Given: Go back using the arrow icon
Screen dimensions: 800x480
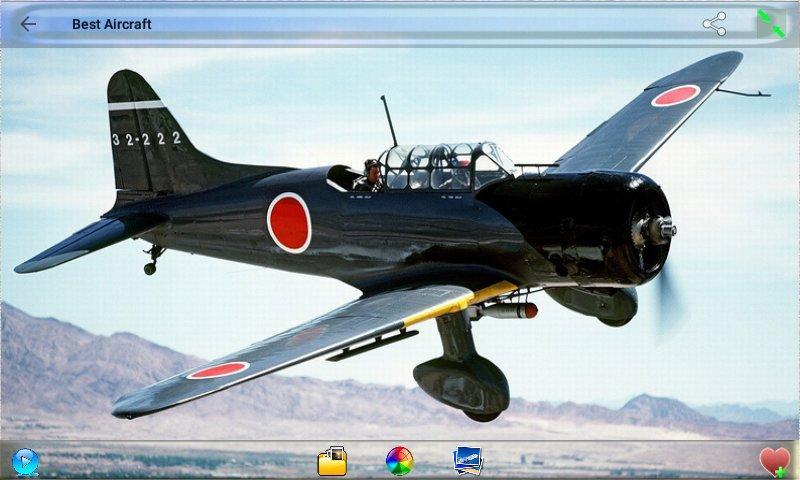Looking at the screenshot, I should (28, 24).
